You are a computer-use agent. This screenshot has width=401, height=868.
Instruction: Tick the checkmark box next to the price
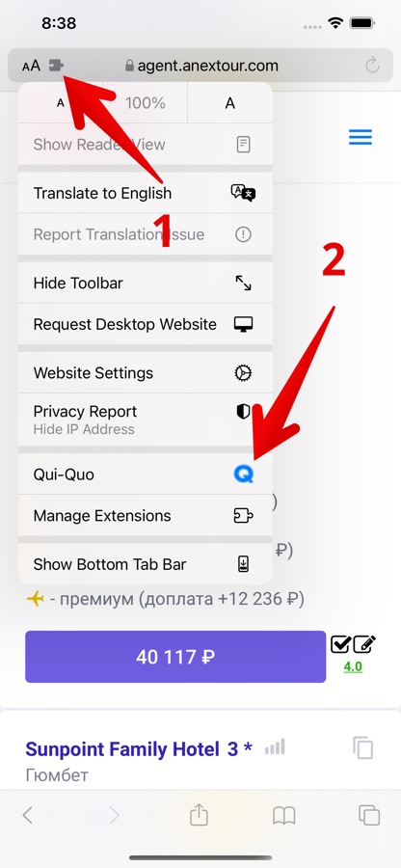point(340,644)
